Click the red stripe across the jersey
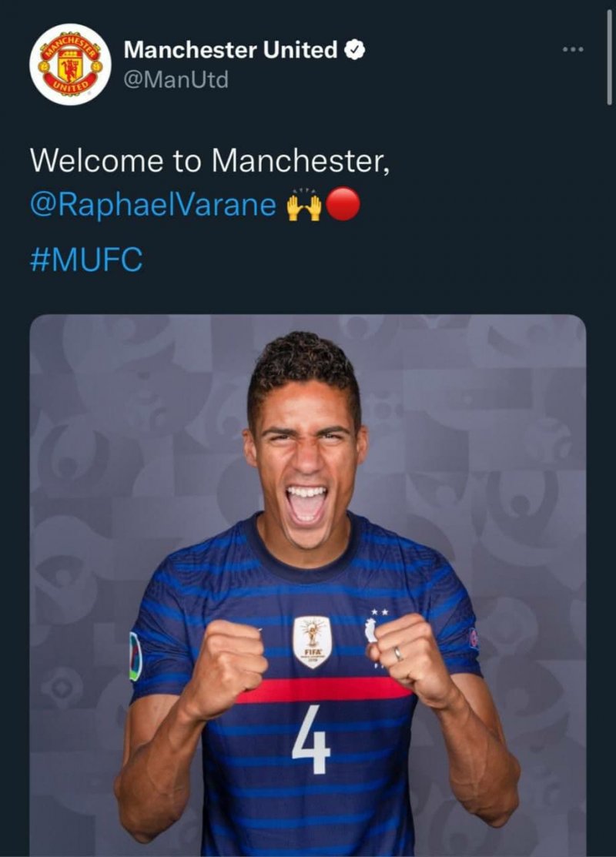 pos(323,689)
